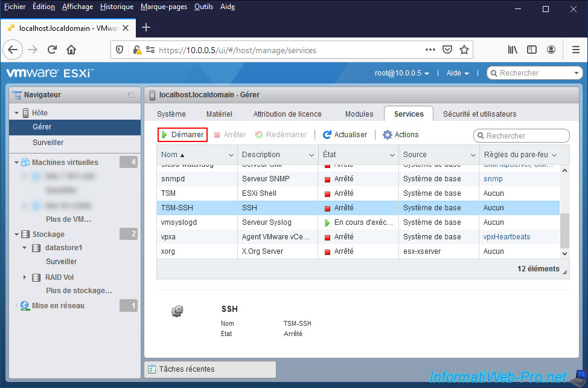Open the Marque-pages browser menu
Viewport: 588px width, 388px height.
[x=164, y=7]
